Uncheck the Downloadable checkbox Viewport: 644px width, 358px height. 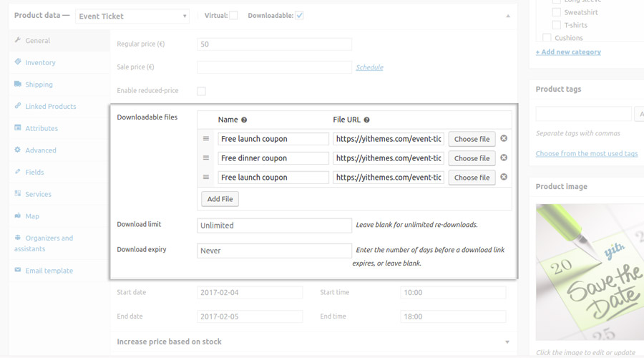tap(299, 15)
